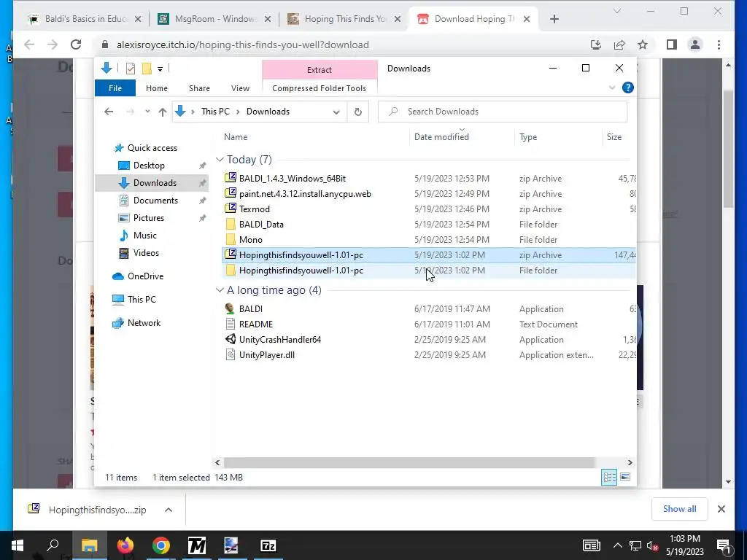Image resolution: width=747 pixels, height=560 pixels.
Task: Click Explorer Help question mark icon
Action: [x=628, y=87]
